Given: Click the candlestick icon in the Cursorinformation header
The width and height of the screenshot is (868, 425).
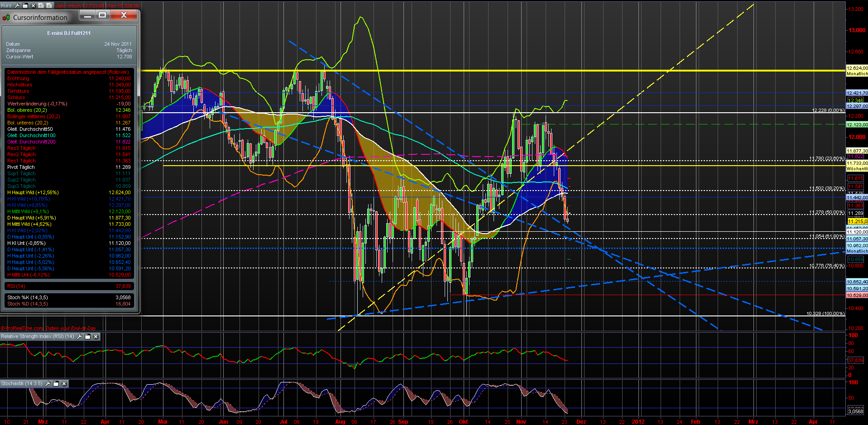Looking at the screenshot, I should point(6,17).
